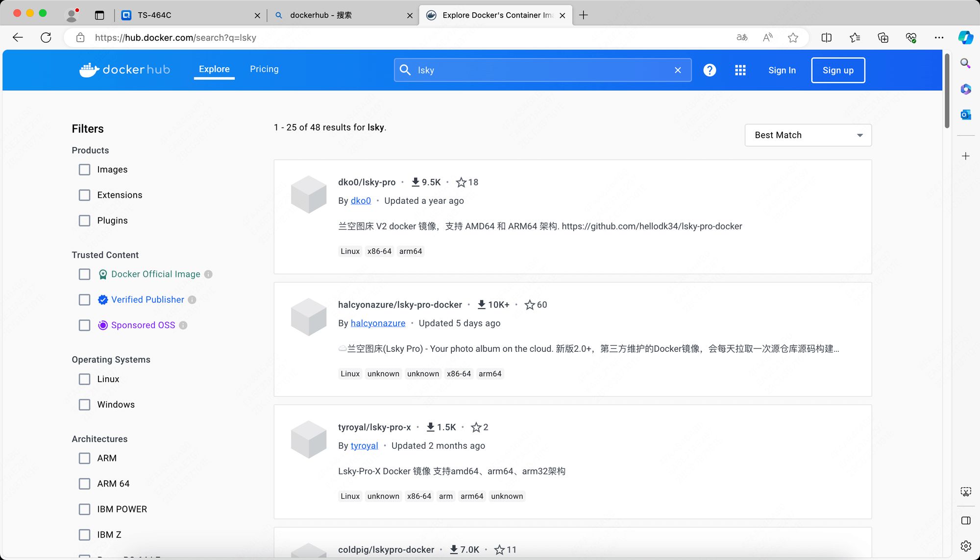The image size is (980, 560).
Task: Open the halcyonazure publisher link
Action: (x=378, y=323)
